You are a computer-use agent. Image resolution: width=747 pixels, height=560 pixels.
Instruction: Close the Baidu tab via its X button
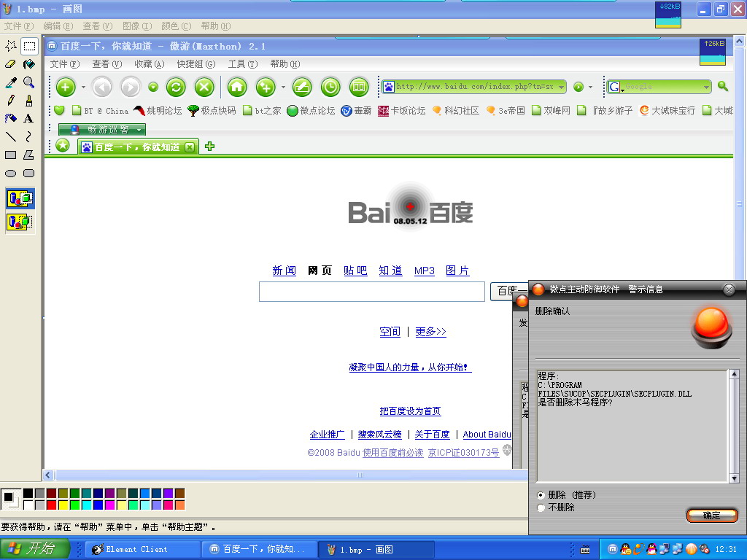click(190, 147)
